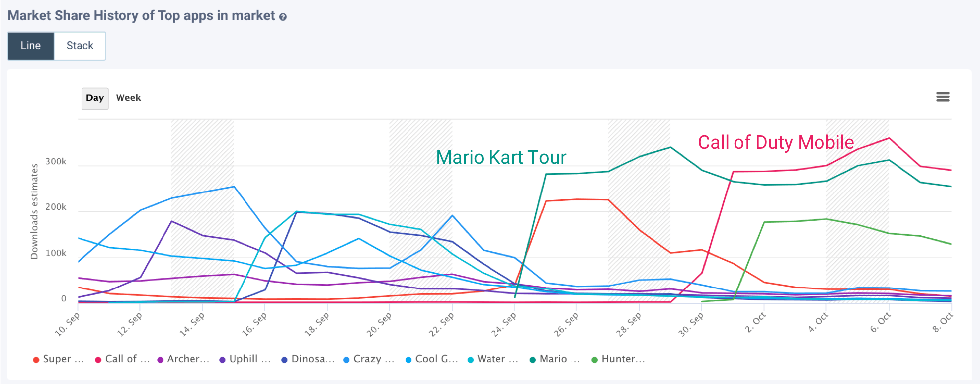This screenshot has height=384, width=980.
Task: Click the Mario Kart Tour annotation label
Action: (501, 158)
